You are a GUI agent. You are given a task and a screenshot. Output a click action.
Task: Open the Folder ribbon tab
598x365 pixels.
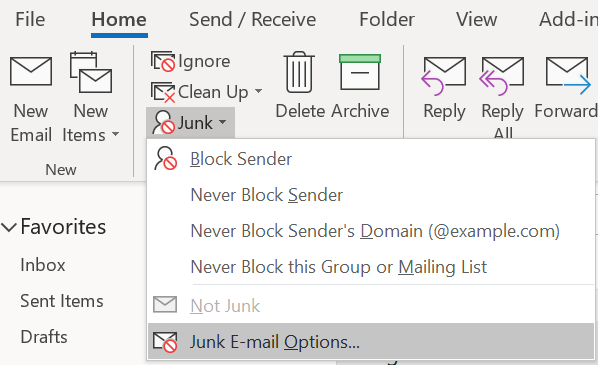tap(387, 19)
